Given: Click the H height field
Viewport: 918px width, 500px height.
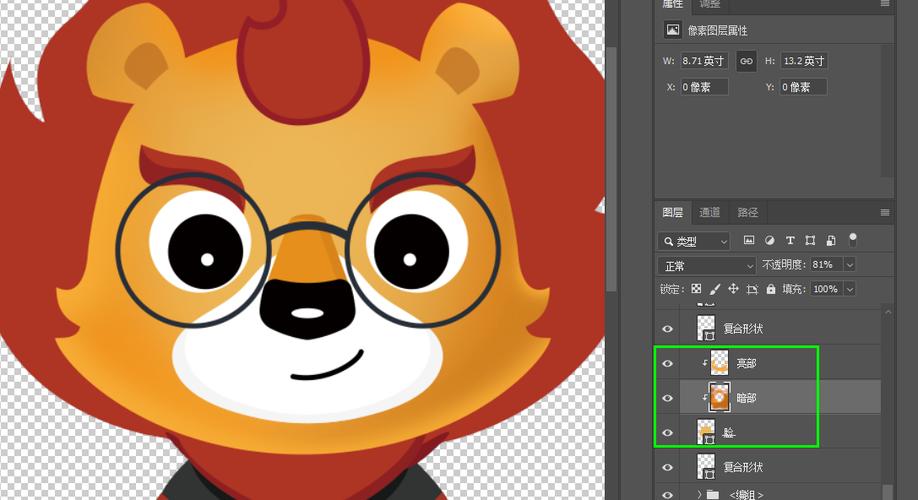Looking at the screenshot, I should coord(804,61).
